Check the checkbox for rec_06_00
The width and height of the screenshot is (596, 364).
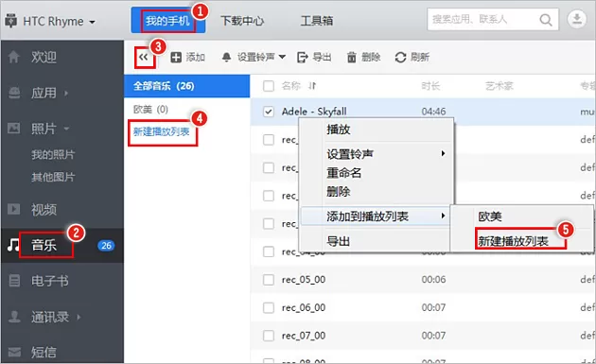[269, 308]
